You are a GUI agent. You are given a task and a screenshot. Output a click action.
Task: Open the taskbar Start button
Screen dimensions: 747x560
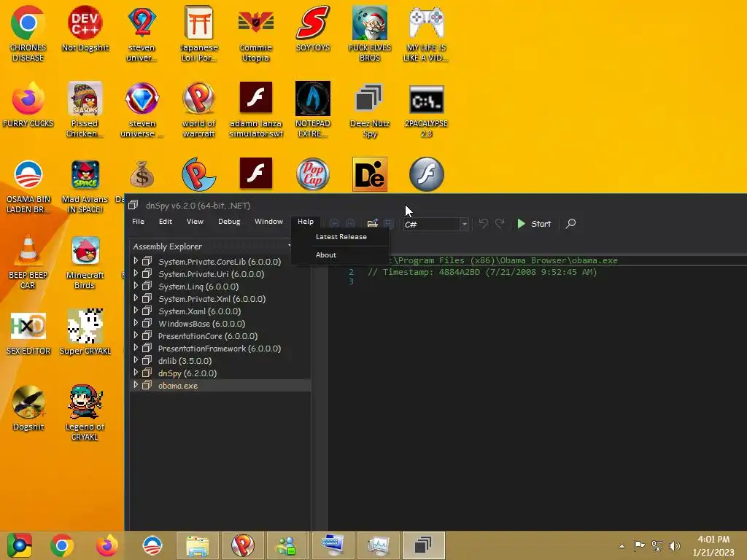tap(20, 545)
